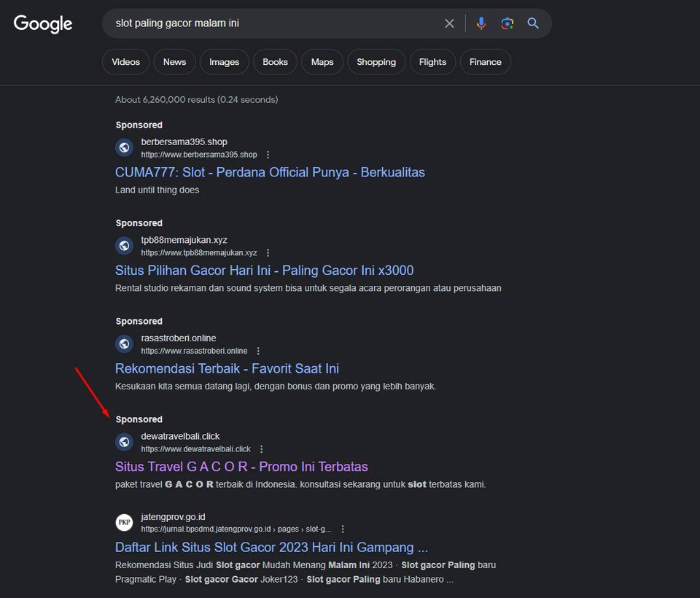Click the Google logo
This screenshot has width=700, height=598.
(x=43, y=23)
